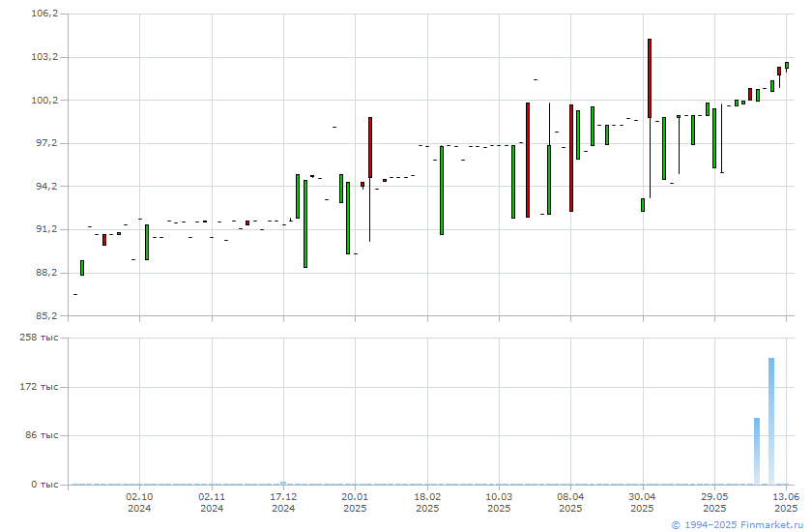The height and width of the screenshot is (532, 812).
Task: Click the 30.04 2025 date label
Action: (642, 502)
